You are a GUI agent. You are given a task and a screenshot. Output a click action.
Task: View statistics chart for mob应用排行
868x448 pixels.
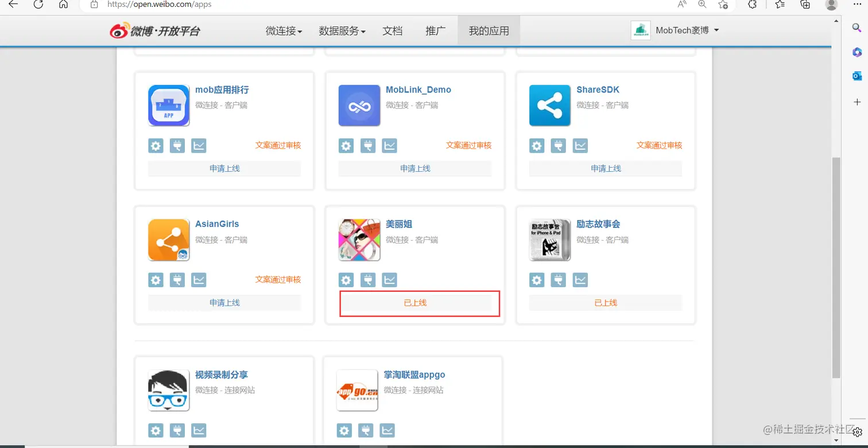199,146
